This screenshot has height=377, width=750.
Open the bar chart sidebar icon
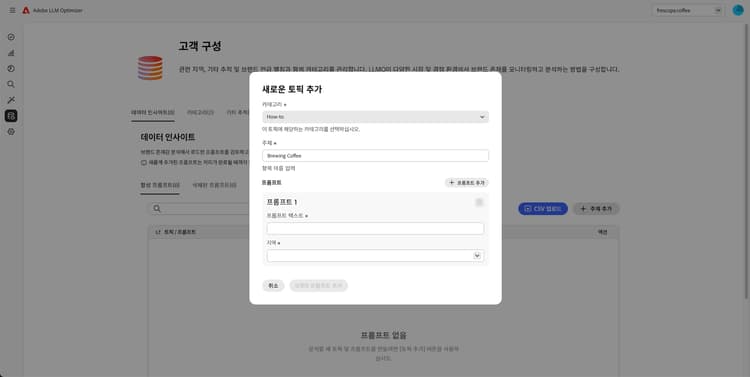tap(11, 53)
